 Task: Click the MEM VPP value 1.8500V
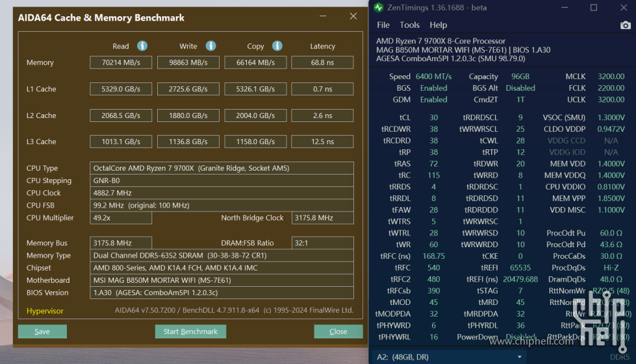[611, 199]
